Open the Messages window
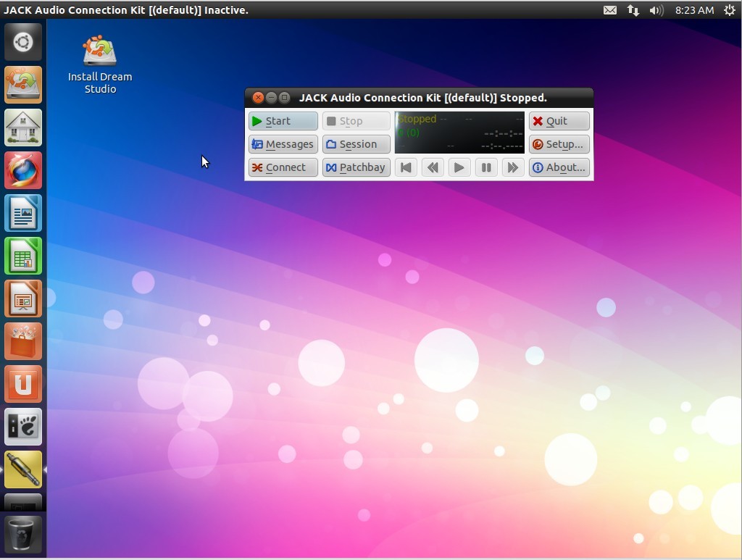 coord(283,144)
